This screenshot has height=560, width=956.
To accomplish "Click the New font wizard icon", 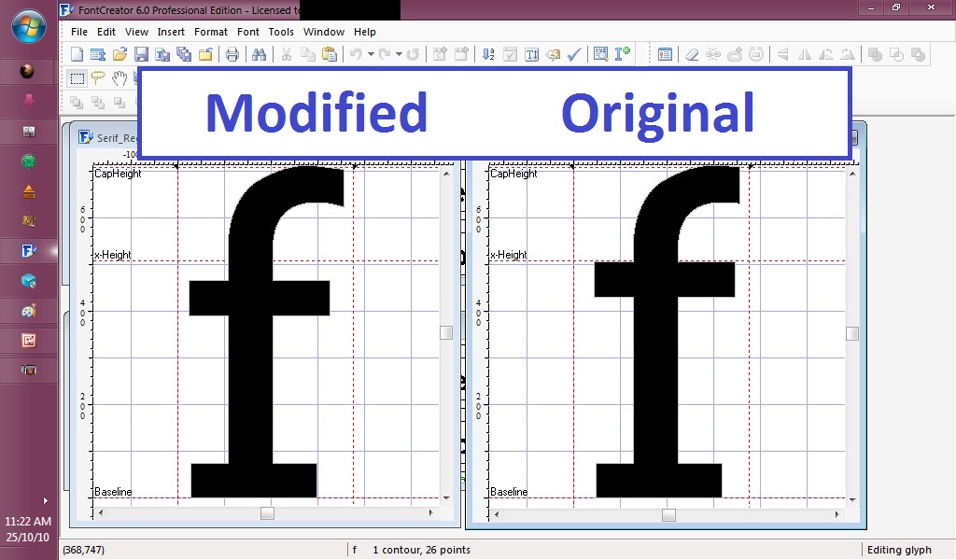I will click(x=97, y=55).
